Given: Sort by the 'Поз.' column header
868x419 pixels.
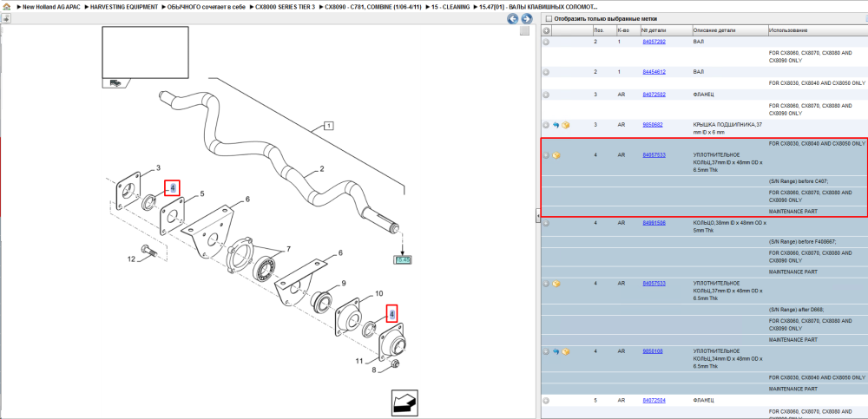Looking at the screenshot, I should point(603,29).
